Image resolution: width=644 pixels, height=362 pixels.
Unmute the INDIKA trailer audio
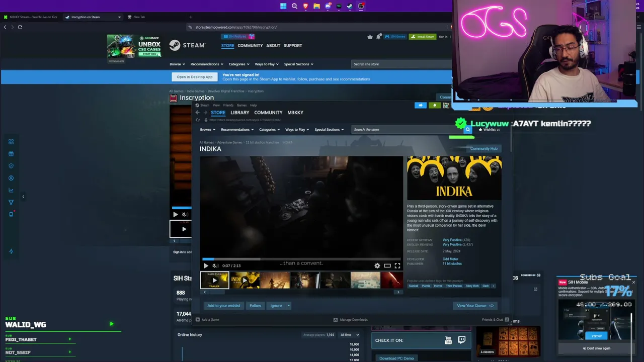click(215, 265)
